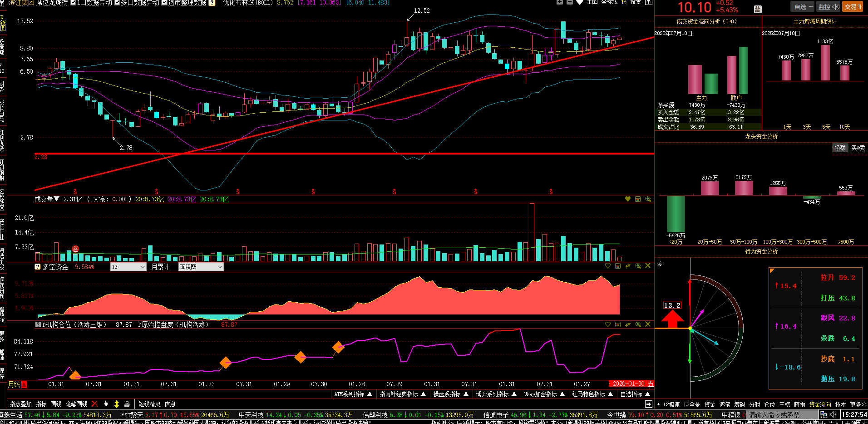Click the lock icon in drawing toolbar
The height and width of the screenshot is (424, 868).
coord(127,404)
